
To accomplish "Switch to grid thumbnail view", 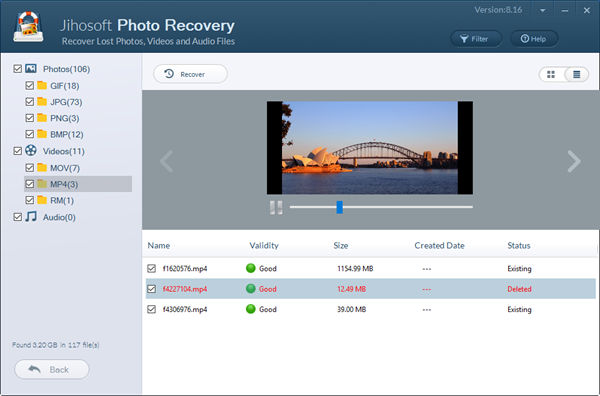I will (551, 74).
